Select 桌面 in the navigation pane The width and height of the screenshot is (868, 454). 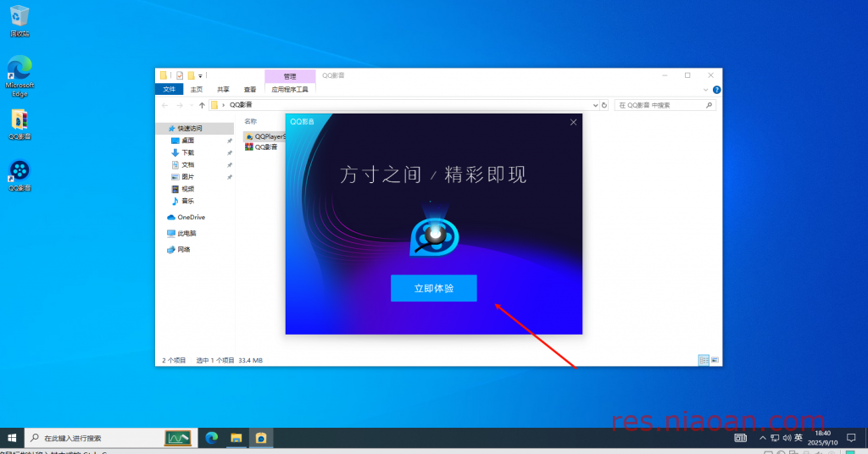[x=188, y=141]
